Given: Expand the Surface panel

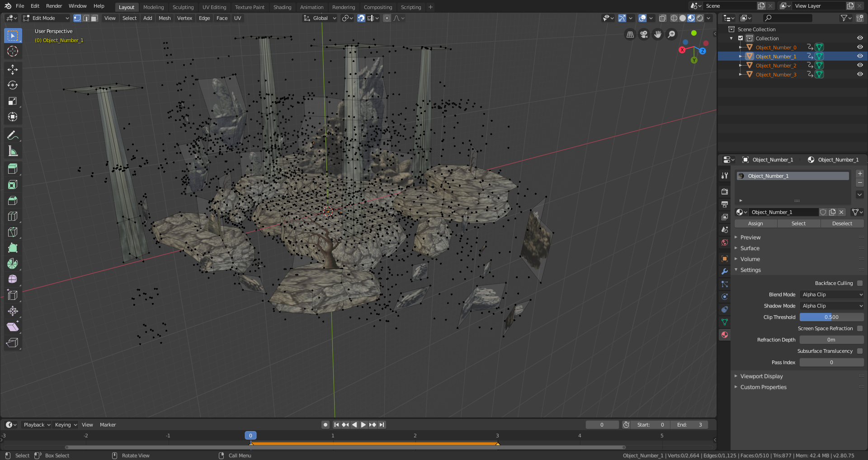Looking at the screenshot, I should point(750,248).
